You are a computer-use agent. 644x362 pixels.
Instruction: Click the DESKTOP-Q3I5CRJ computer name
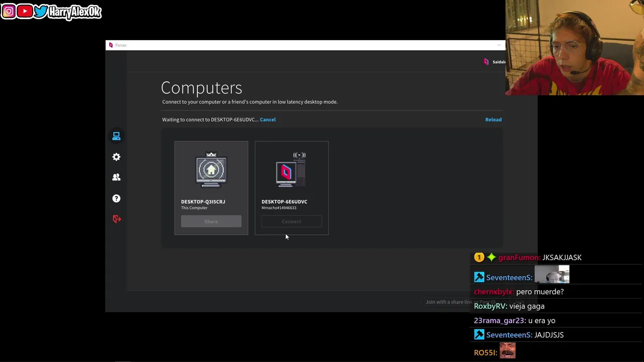coord(203,202)
